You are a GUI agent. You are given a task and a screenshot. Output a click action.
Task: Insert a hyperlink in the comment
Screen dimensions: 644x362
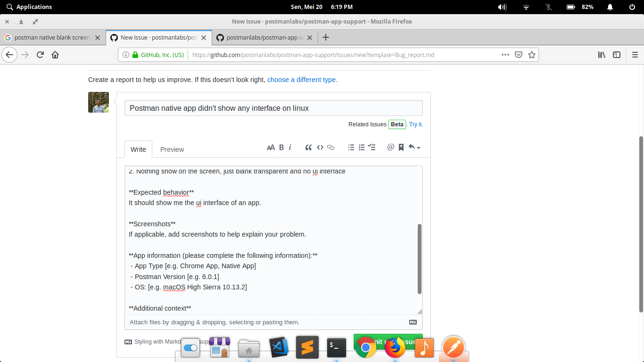(x=330, y=147)
